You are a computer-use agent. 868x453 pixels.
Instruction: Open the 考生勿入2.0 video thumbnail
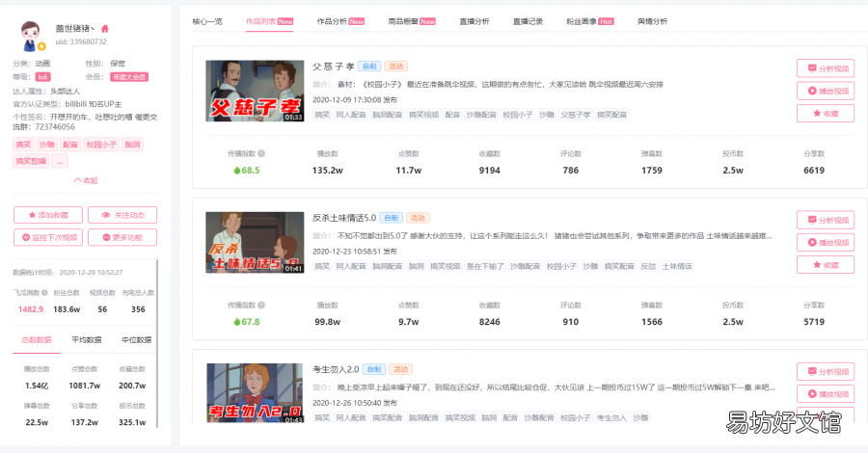(x=255, y=393)
